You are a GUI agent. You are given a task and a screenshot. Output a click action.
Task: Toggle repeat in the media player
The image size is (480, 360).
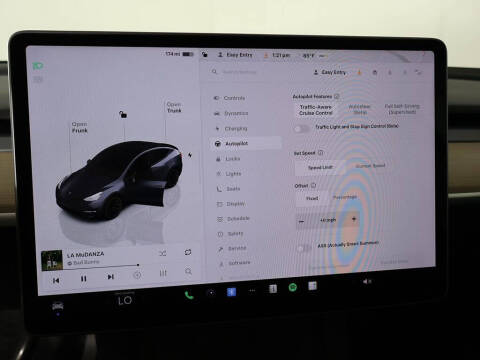(188, 252)
